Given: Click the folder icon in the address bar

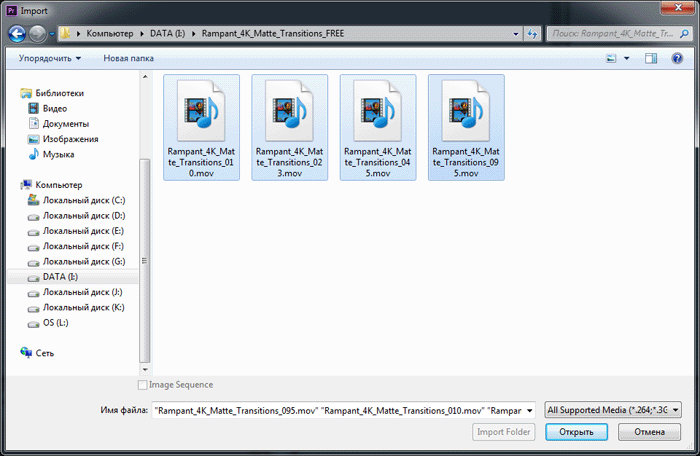Looking at the screenshot, I should 66,33.
